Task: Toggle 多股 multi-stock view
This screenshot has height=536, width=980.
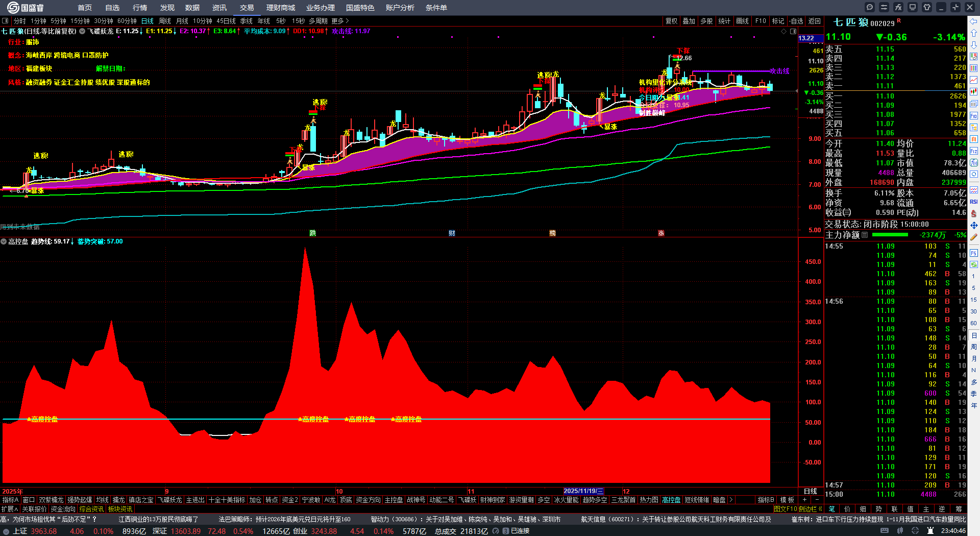Action: [706, 21]
